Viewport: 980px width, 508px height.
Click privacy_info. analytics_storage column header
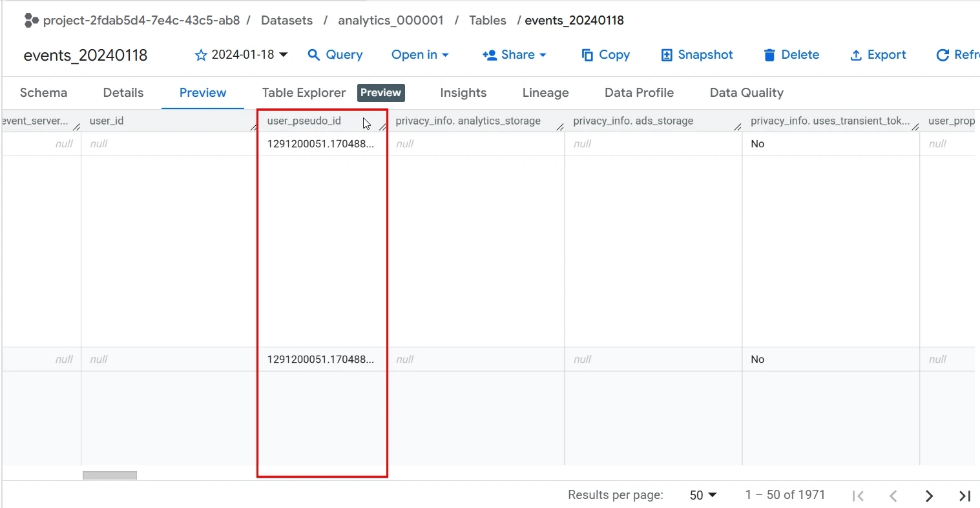tap(468, 121)
